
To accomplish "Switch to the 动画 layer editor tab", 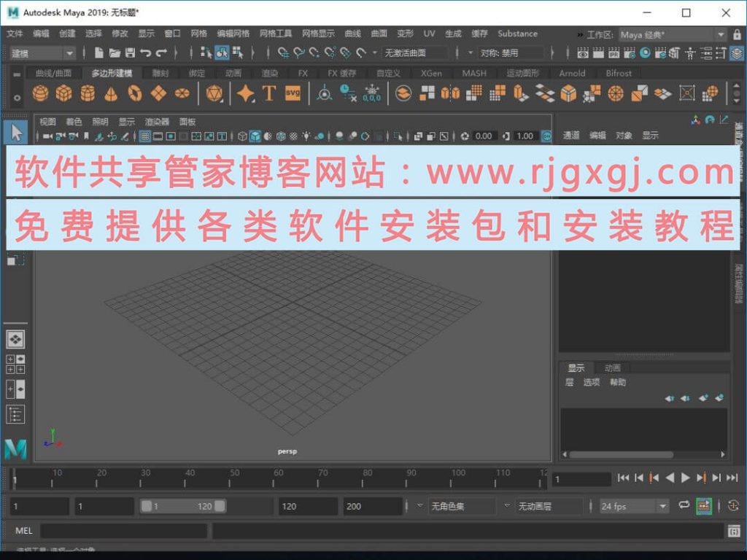I will tap(612, 367).
